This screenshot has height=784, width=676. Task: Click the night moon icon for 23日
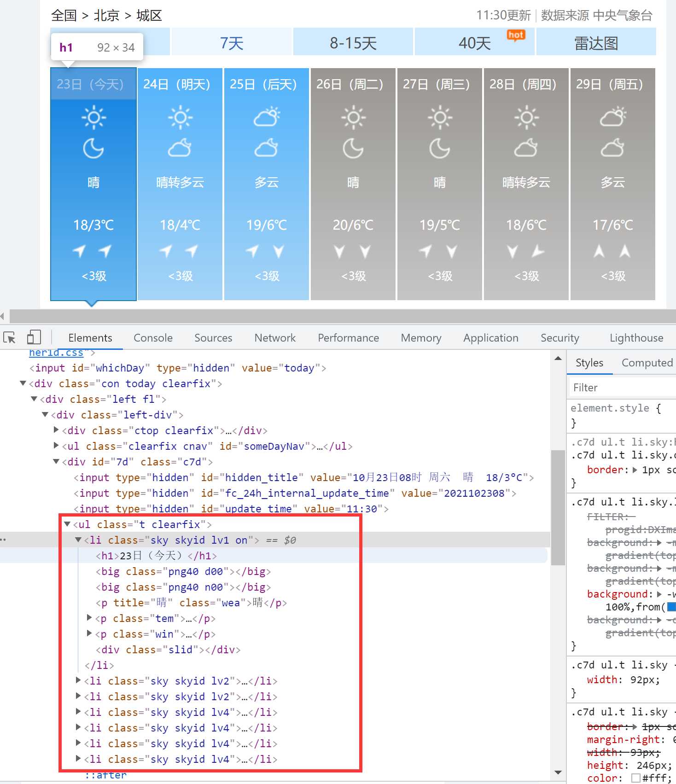(x=93, y=149)
